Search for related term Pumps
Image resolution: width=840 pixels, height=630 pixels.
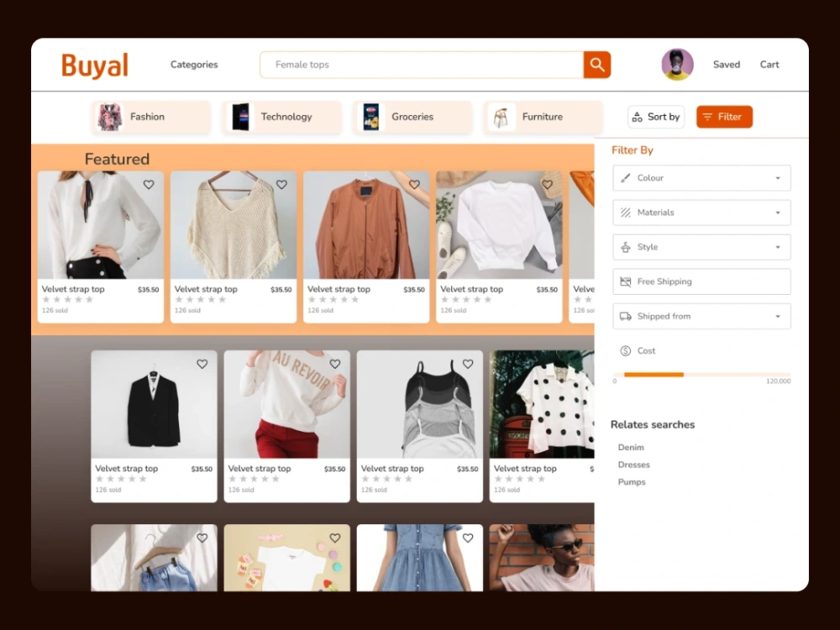click(x=632, y=482)
